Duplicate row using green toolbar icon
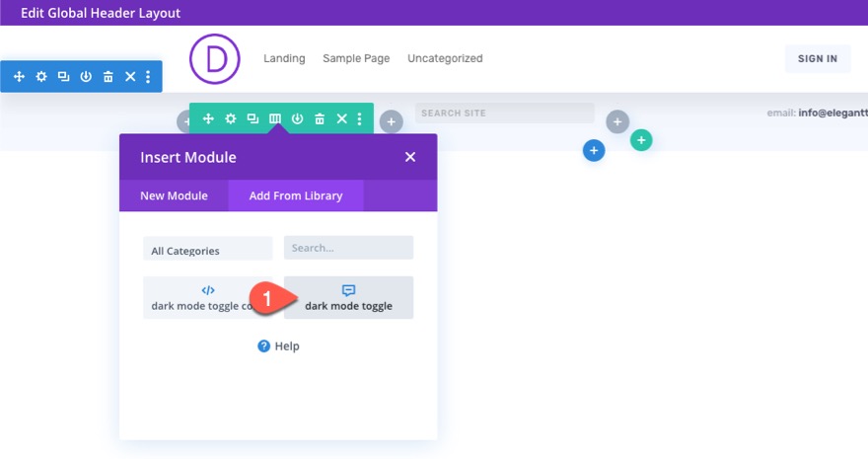Image resolution: width=868 pixels, height=459 pixels. (253, 118)
